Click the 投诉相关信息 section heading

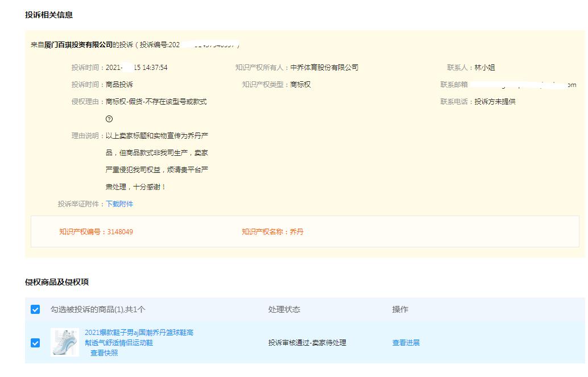coord(49,15)
